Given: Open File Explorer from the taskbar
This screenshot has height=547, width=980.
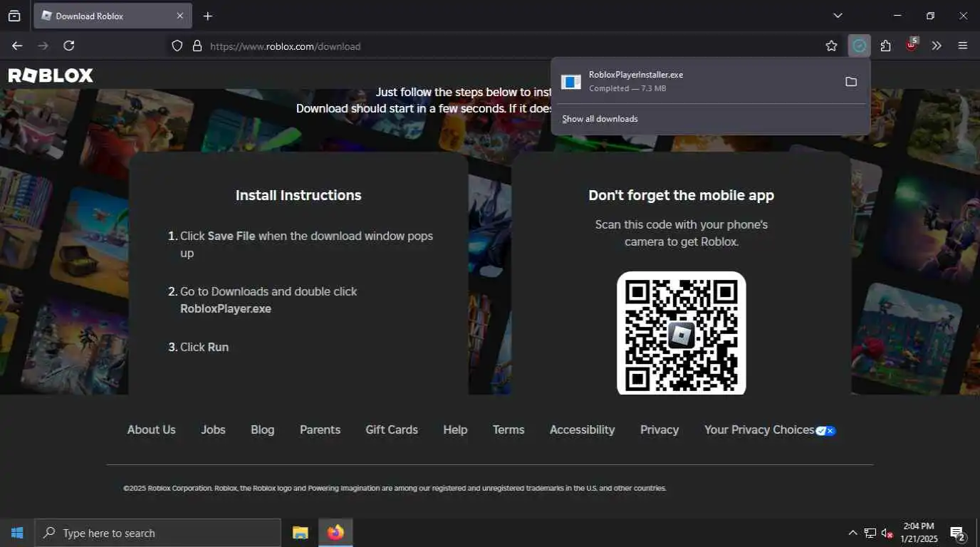Looking at the screenshot, I should point(301,533).
